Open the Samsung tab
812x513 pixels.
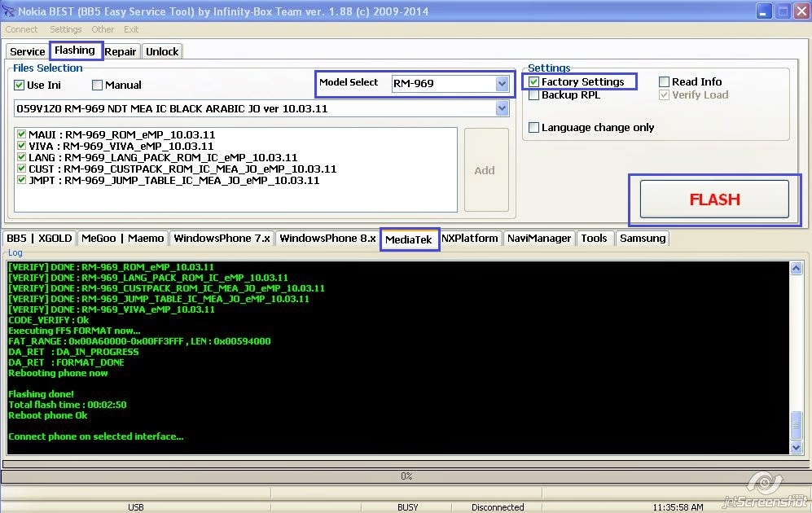pos(643,238)
